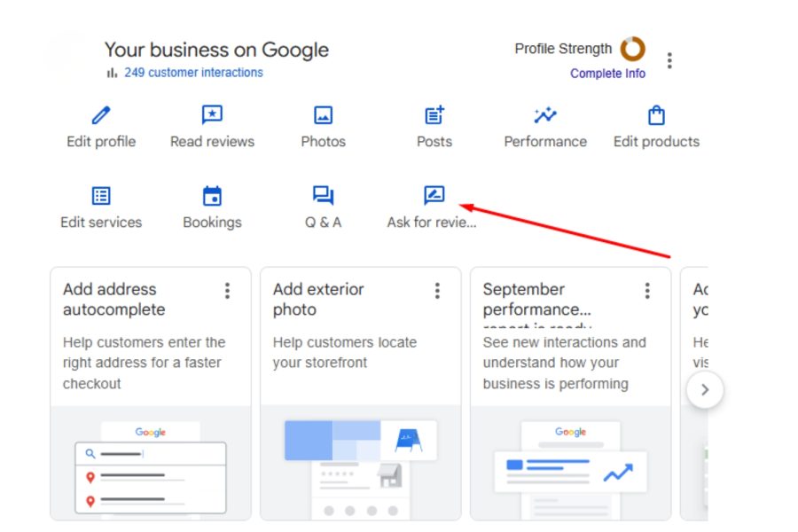798x532 pixels.
Task: Click the Photos image icon
Action: coord(323,114)
